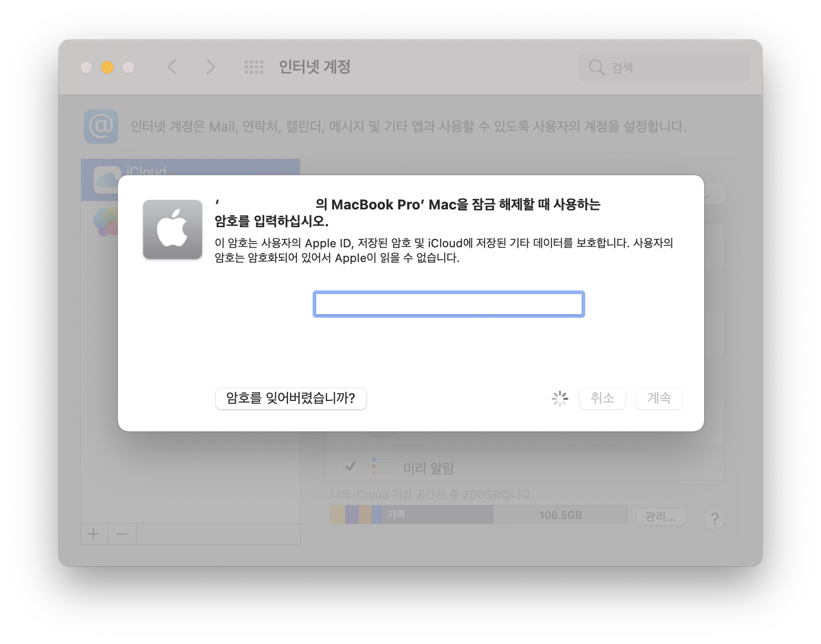The image size is (821, 644).
Task: Click the iCloud storage usage bar
Action: click(x=479, y=515)
